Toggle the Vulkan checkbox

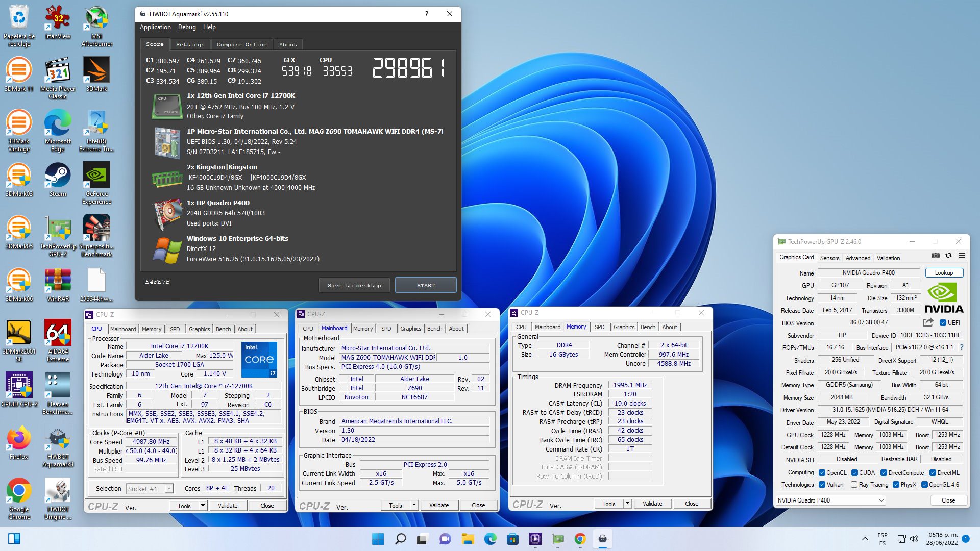pos(822,485)
